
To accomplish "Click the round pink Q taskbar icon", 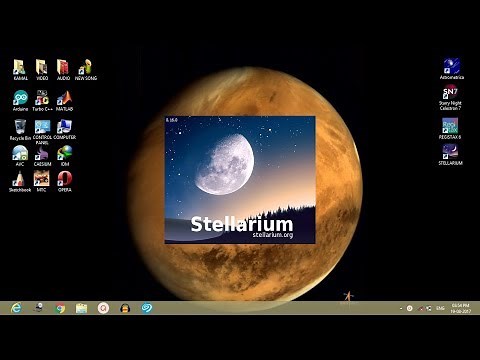I will (x=103, y=308).
